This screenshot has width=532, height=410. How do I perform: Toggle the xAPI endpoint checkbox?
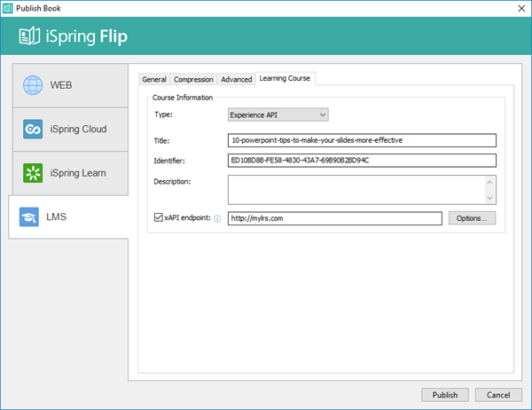[158, 217]
